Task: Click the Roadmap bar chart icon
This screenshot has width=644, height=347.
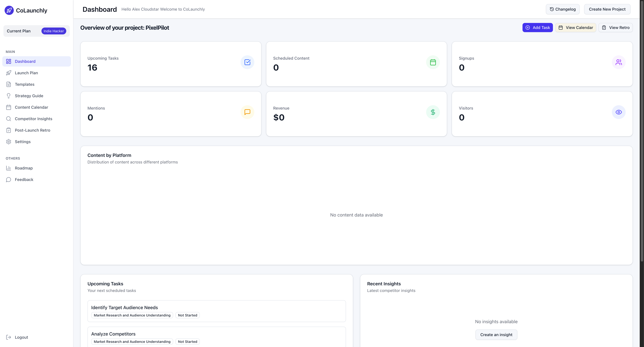Action: [8, 168]
